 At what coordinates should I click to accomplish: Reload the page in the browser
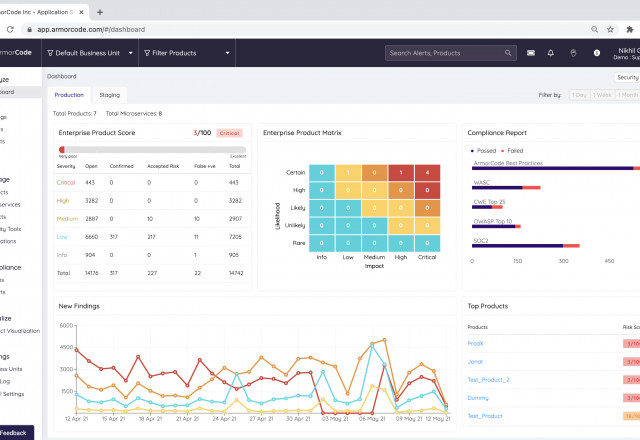(10, 29)
